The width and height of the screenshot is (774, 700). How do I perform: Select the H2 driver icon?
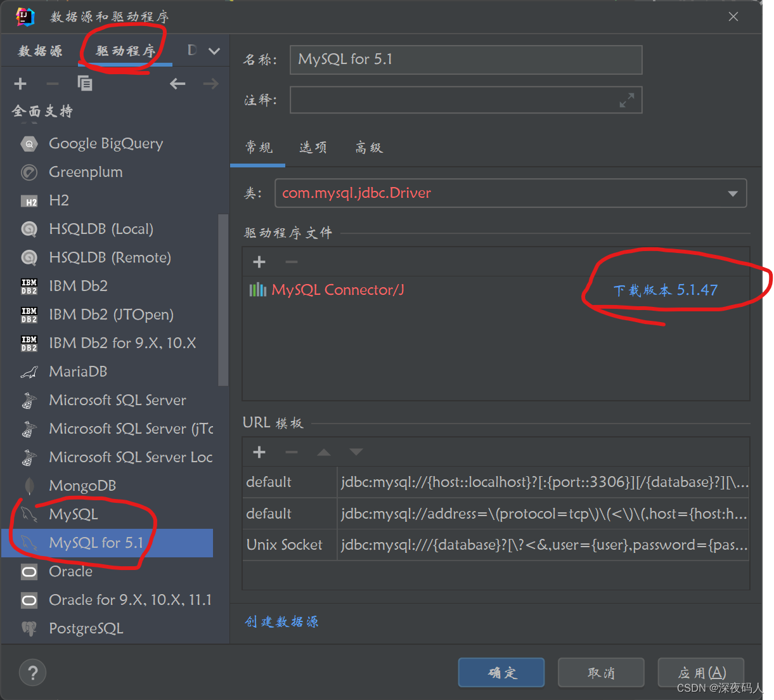click(x=29, y=201)
